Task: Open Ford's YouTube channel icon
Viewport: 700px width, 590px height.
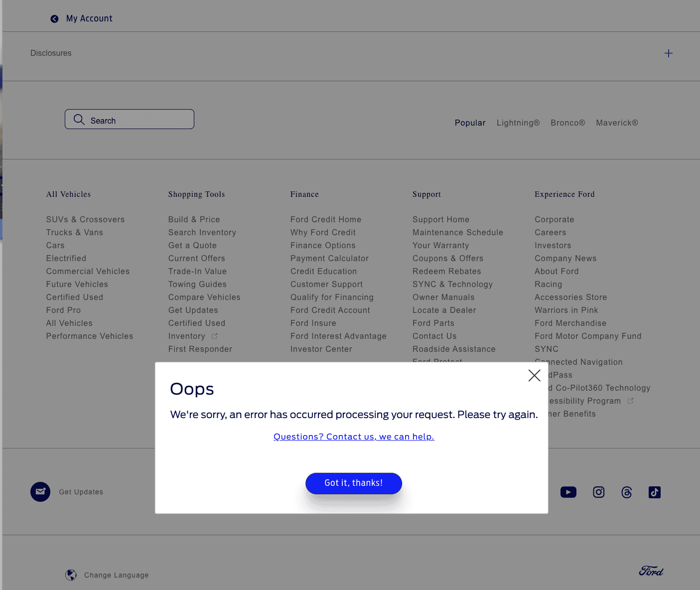Action: point(568,492)
